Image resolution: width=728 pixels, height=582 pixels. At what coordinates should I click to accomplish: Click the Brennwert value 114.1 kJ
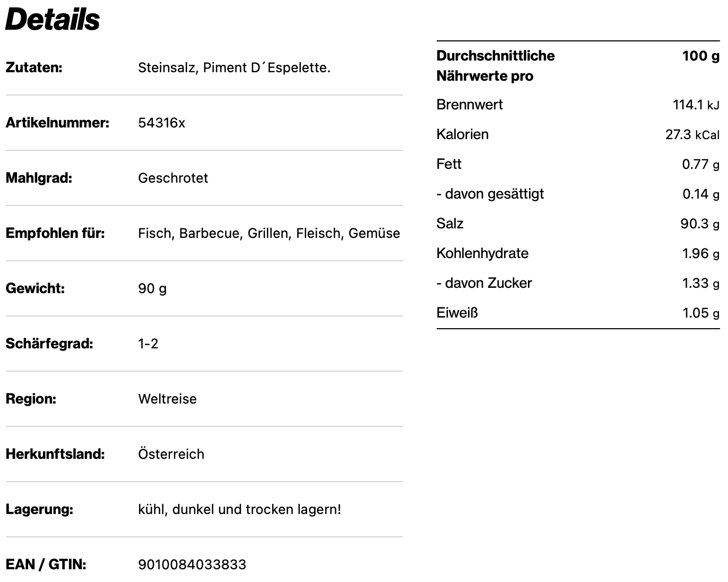click(x=696, y=105)
